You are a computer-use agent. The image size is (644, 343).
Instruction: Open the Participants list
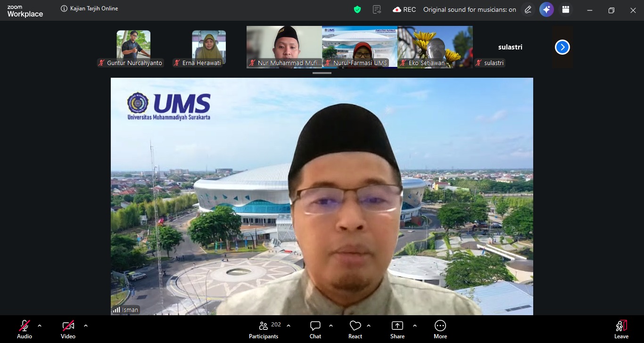click(x=264, y=330)
